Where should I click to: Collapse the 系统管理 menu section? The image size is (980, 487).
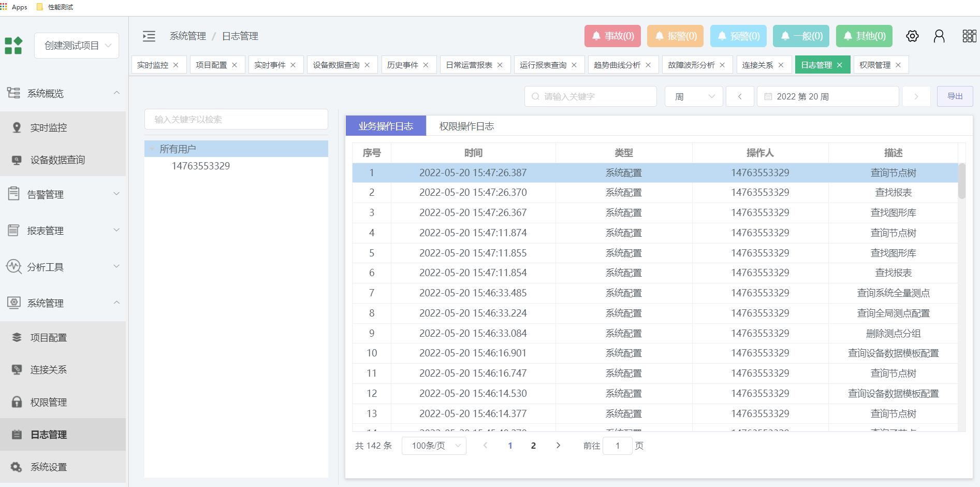point(116,303)
